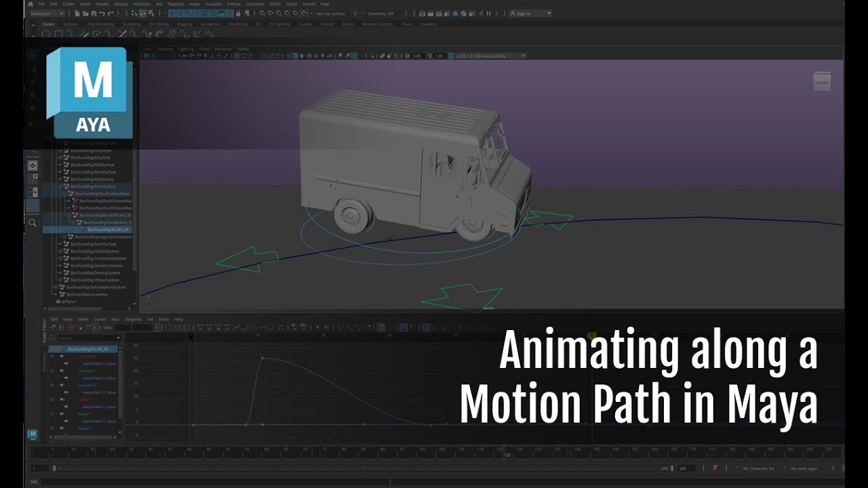Switch to the Time Editor vertical tab

click(x=44, y=363)
